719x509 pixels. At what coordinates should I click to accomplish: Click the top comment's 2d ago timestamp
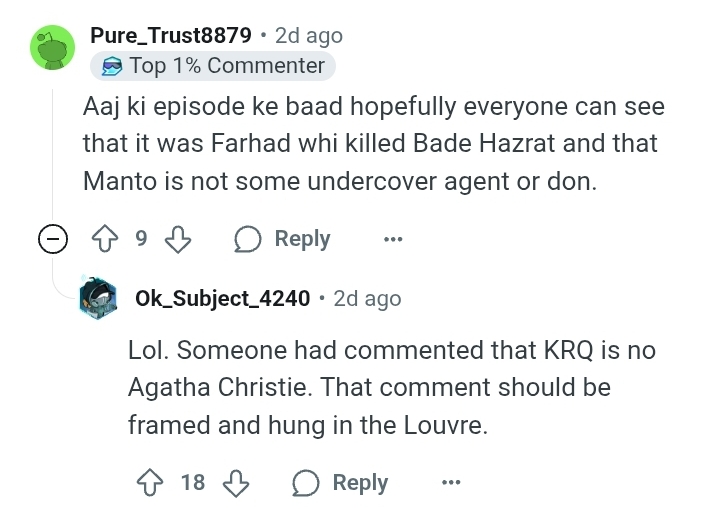point(309,35)
